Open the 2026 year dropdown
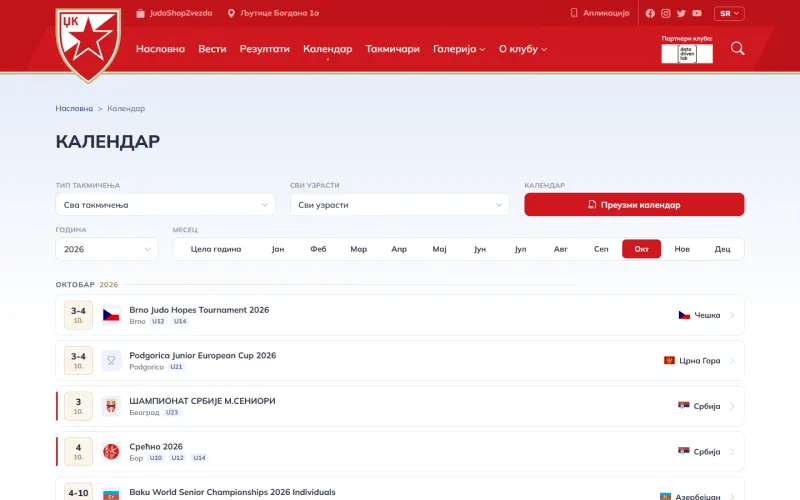 point(107,249)
